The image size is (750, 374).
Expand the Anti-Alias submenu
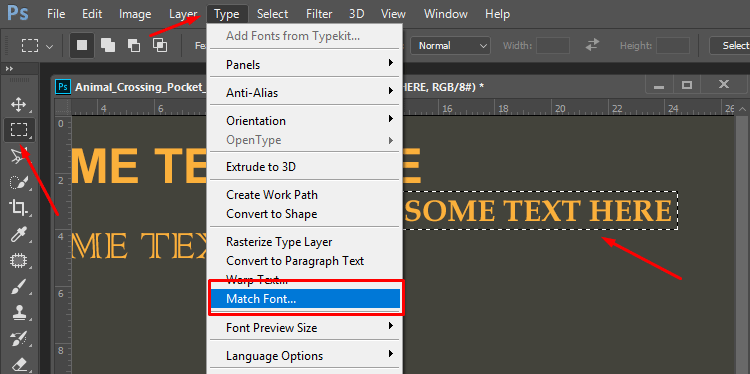coord(305,93)
